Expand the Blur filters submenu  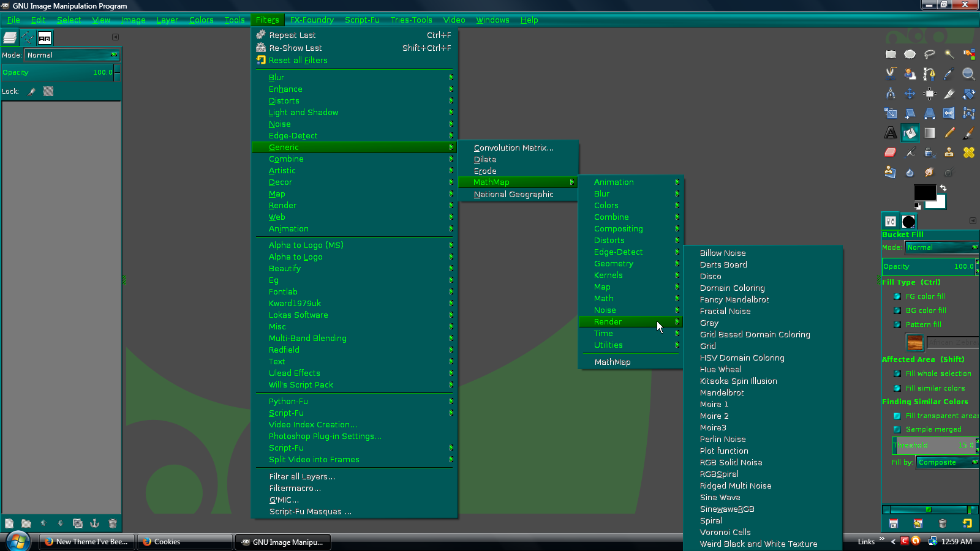pyautogui.click(x=355, y=78)
